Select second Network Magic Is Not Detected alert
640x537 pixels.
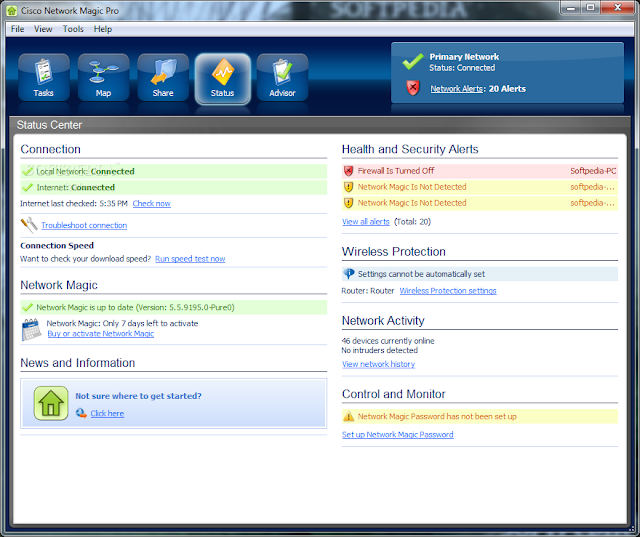412,203
